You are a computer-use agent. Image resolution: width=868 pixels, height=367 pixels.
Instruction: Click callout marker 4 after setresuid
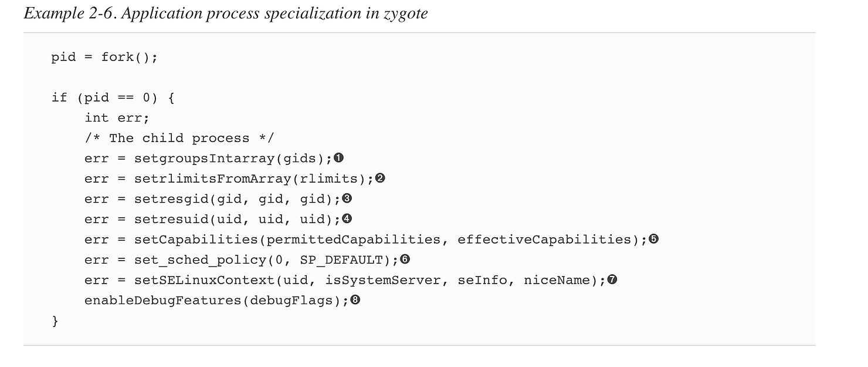(x=347, y=218)
